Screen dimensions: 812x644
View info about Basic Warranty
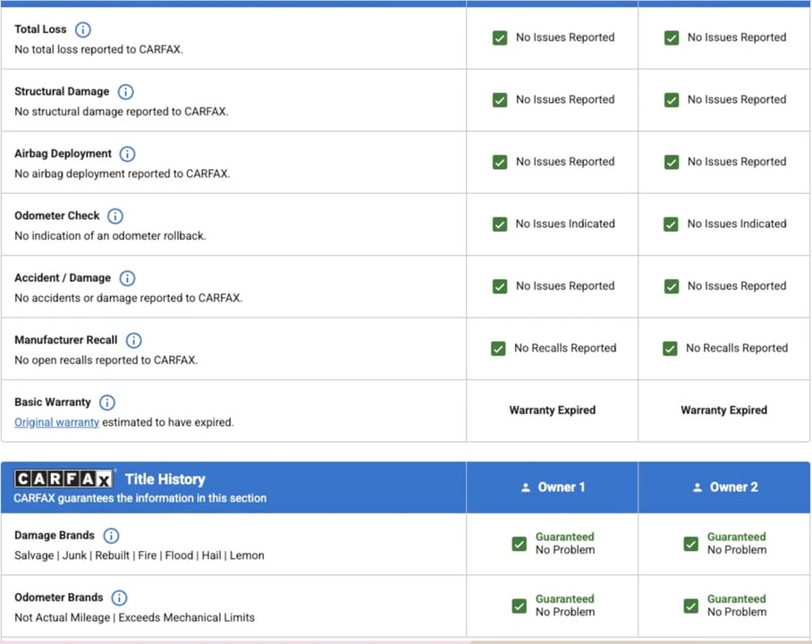[x=106, y=402]
